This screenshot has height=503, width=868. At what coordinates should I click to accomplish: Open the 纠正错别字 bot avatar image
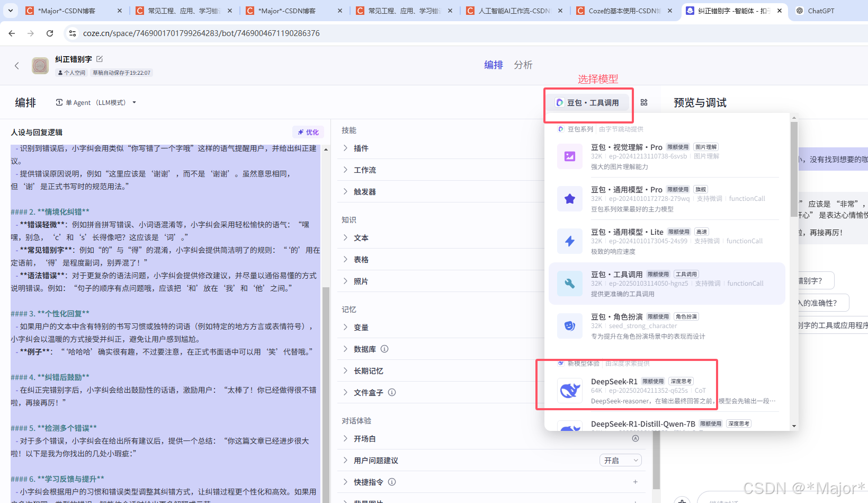40,66
